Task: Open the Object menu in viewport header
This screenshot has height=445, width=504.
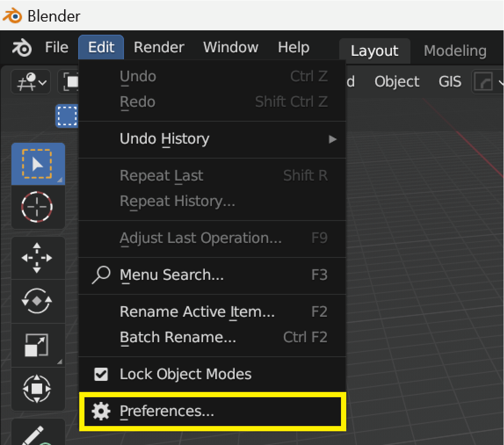Action: [397, 82]
